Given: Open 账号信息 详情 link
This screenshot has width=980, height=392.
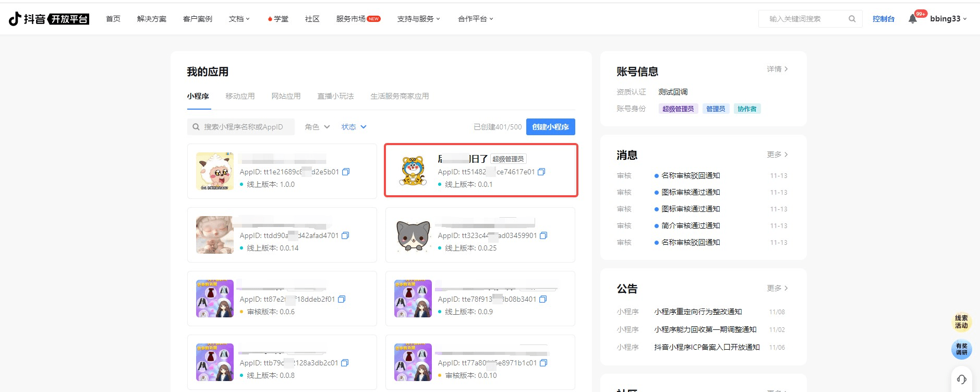Looking at the screenshot, I should pos(777,69).
